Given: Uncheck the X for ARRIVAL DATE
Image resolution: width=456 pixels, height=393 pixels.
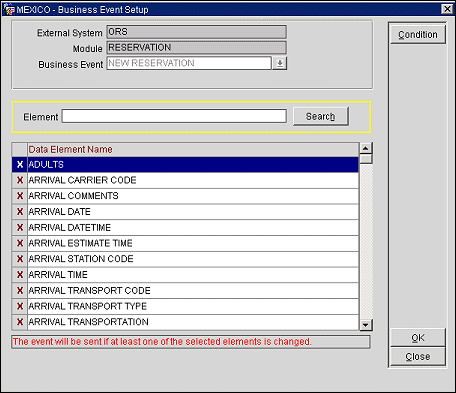Looking at the screenshot, I should [20, 212].
